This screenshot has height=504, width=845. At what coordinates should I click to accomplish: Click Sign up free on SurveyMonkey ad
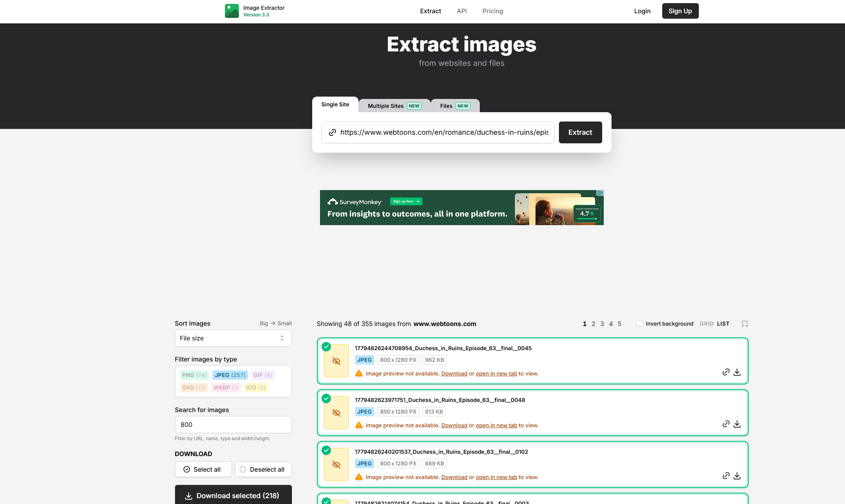(406, 201)
